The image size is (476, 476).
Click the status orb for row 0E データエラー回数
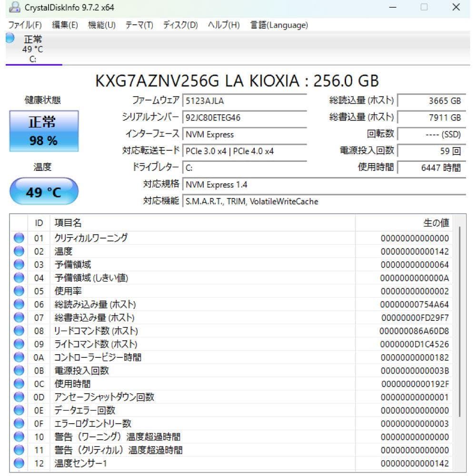[x=19, y=410]
